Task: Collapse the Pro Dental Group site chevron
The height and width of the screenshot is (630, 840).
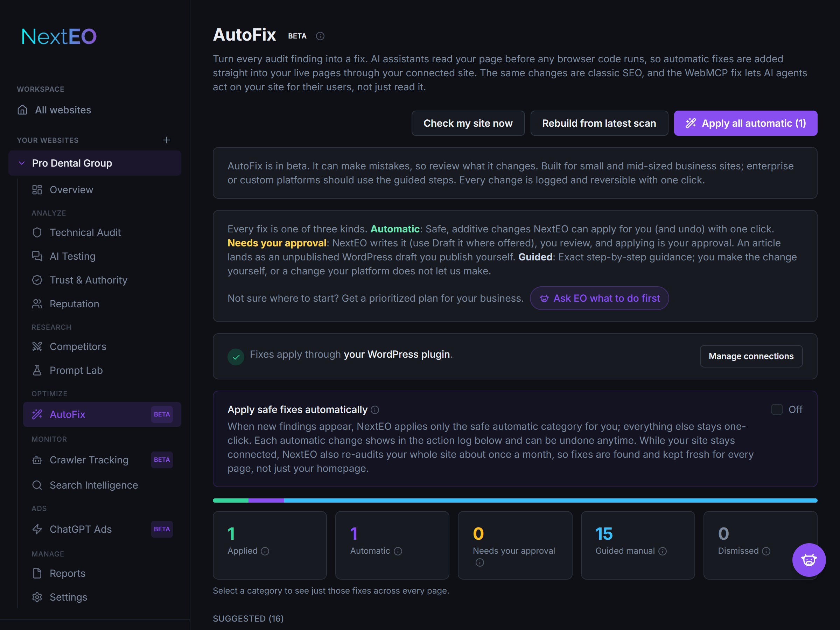Action: click(x=22, y=163)
